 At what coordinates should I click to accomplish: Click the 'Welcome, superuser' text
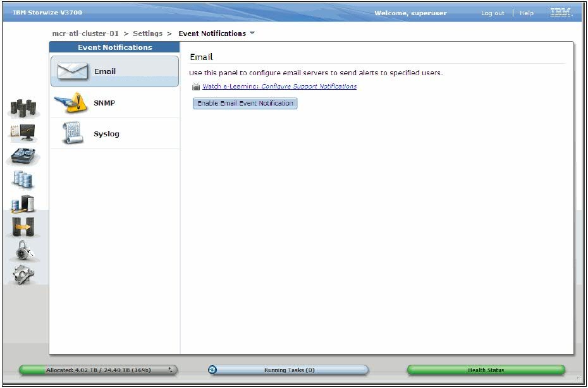[410, 13]
